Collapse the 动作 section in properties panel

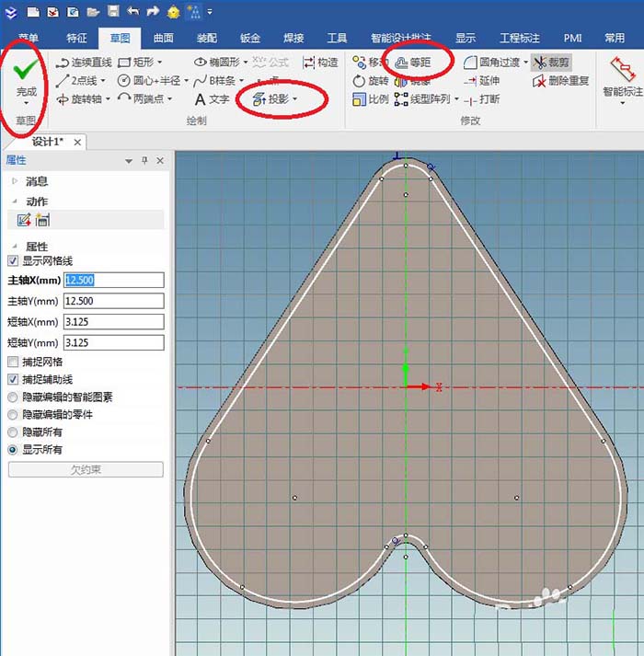click(15, 201)
